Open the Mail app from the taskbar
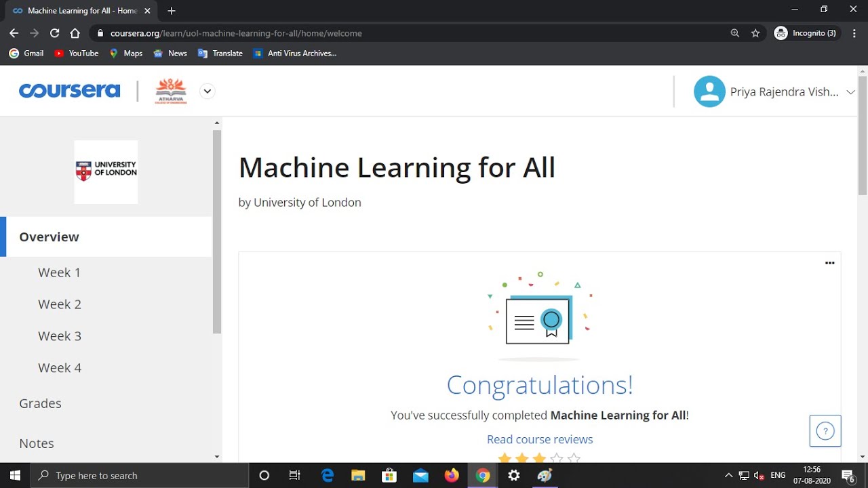Screen dimensions: 868x488 (420, 475)
